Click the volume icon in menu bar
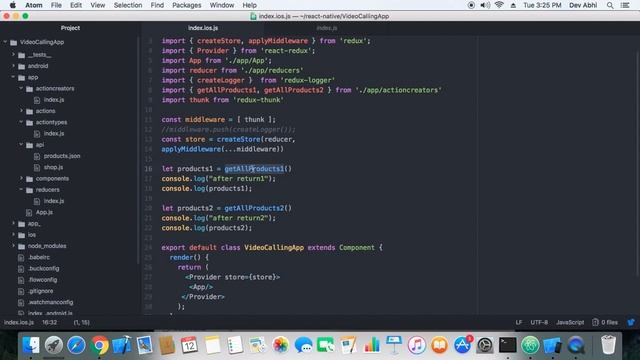The width and height of the screenshot is (640, 360). 485,5
